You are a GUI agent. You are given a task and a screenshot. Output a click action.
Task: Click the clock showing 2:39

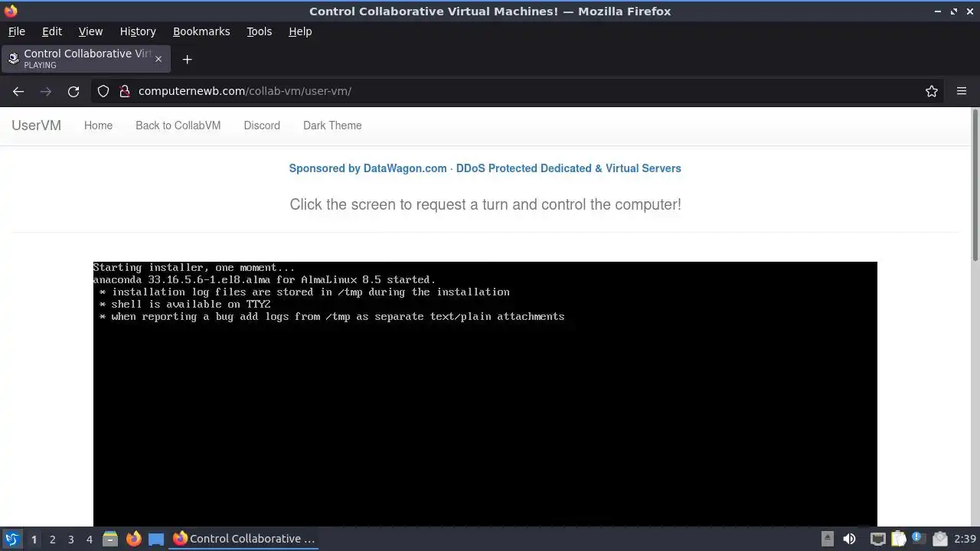(965, 539)
